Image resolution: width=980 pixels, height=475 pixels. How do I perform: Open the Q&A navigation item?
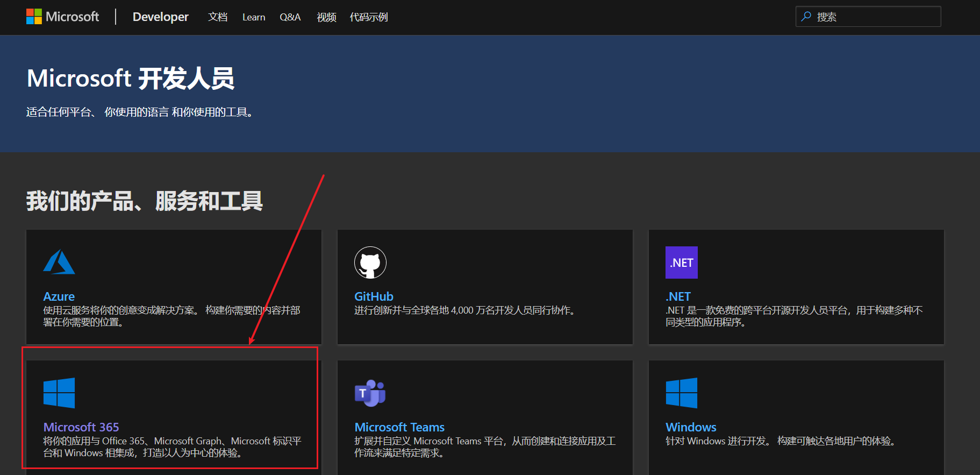pos(290,17)
